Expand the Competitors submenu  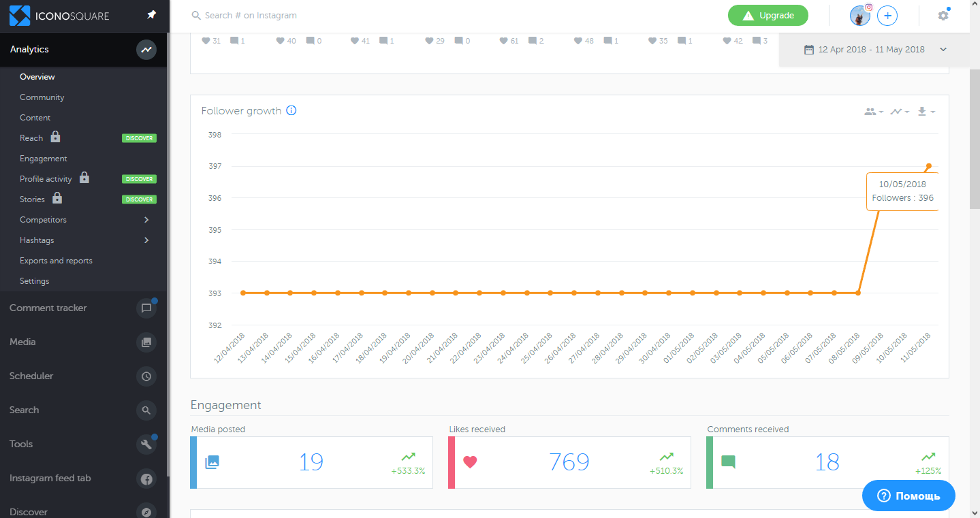point(146,220)
